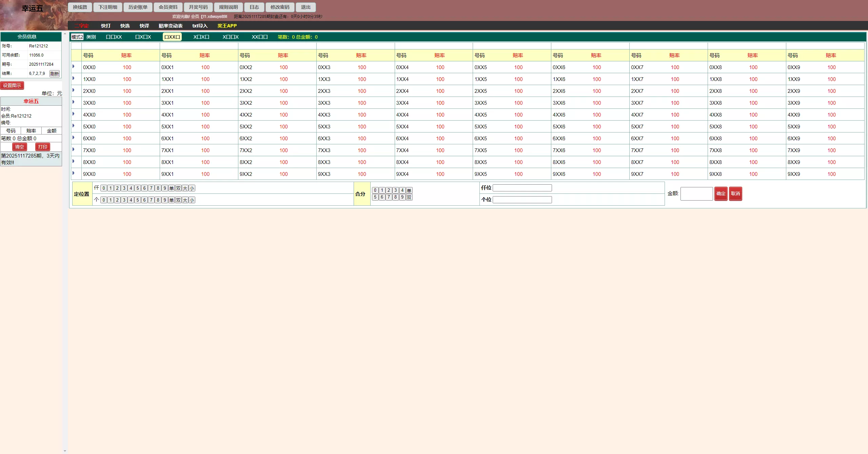Click the 金额 input field
Image resolution: width=868 pixels, height=454 pixels.
pyautogui.click(x=696, y=194)
